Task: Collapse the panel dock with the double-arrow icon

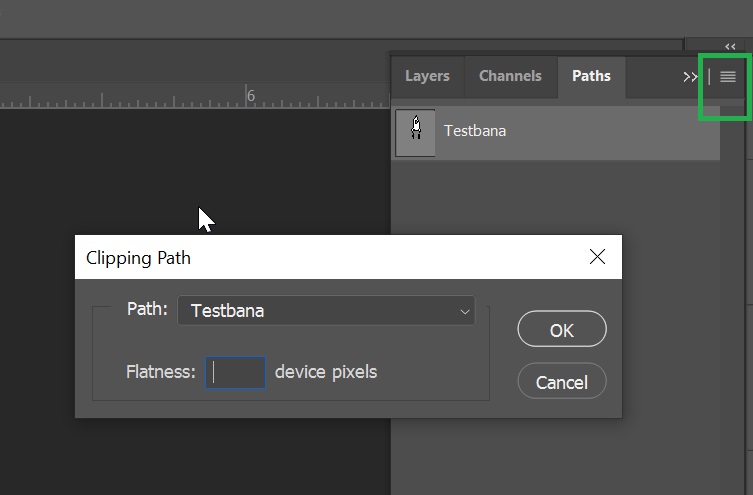Action: point(730,46)
